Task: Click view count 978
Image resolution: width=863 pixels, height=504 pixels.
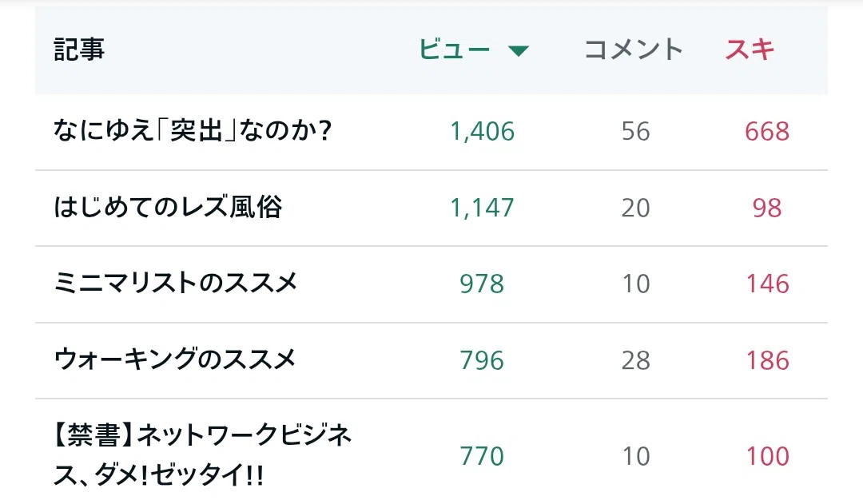Action: 482,284
